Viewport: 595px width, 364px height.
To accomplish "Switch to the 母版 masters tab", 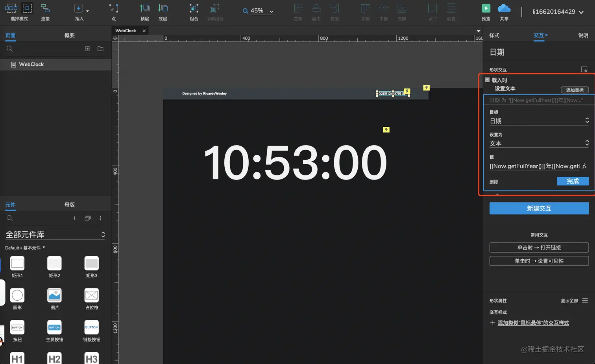I will 70,205.
